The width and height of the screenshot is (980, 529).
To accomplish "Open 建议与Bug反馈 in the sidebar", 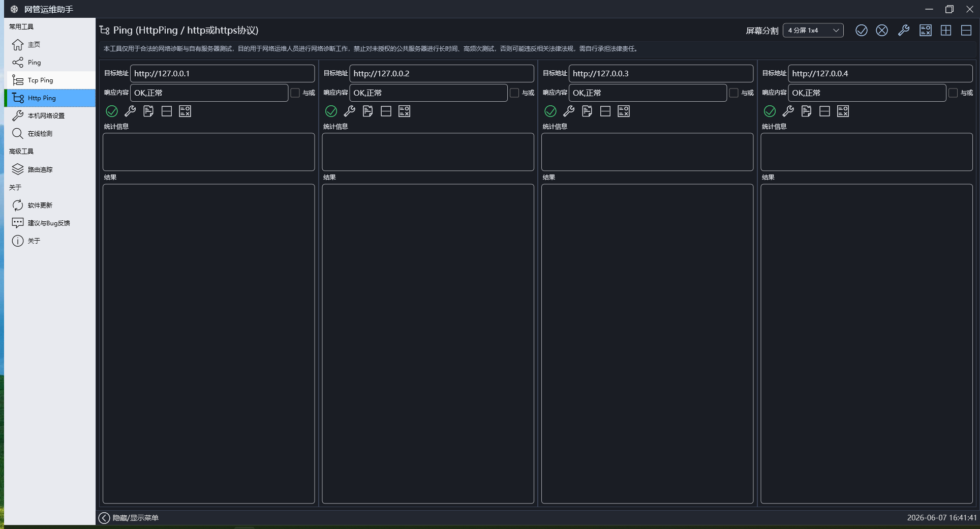I will tap(50, 223).
